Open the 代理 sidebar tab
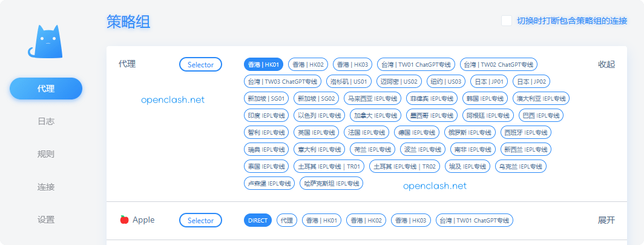 point(46,89)
